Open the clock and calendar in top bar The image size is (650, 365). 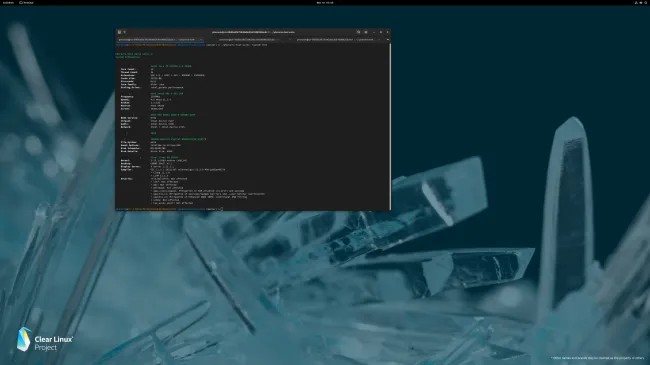(x=325, y=2)
